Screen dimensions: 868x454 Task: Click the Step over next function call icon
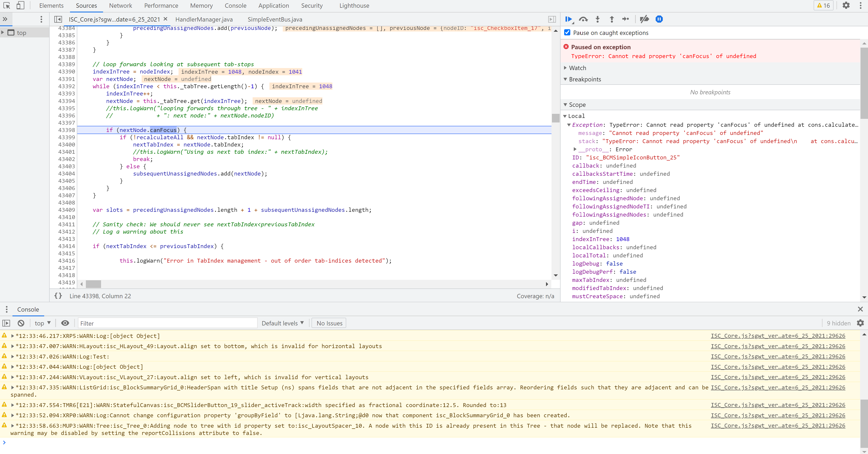click(x=583, y=19)
